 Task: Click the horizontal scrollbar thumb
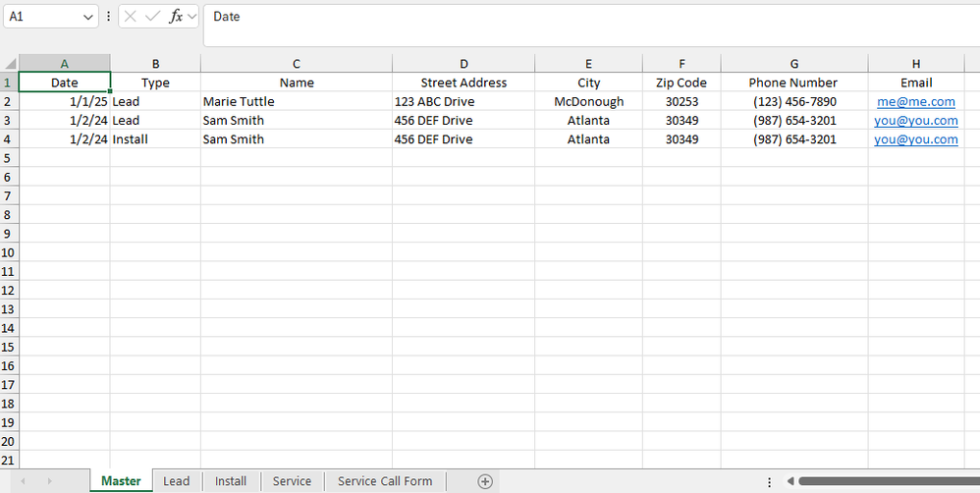click(889, 481)
